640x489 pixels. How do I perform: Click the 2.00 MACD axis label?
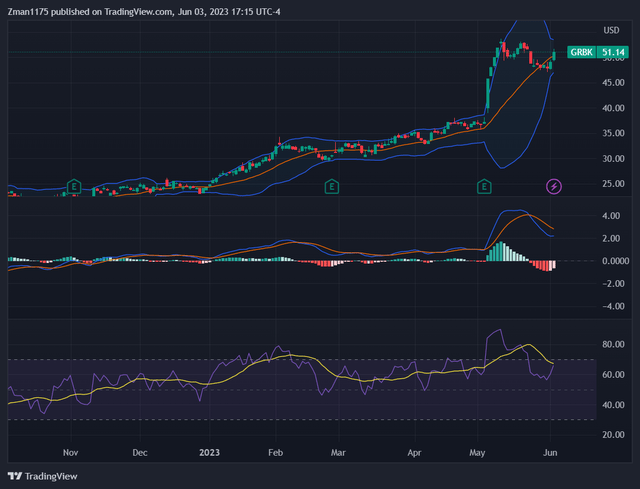(611, 238)
